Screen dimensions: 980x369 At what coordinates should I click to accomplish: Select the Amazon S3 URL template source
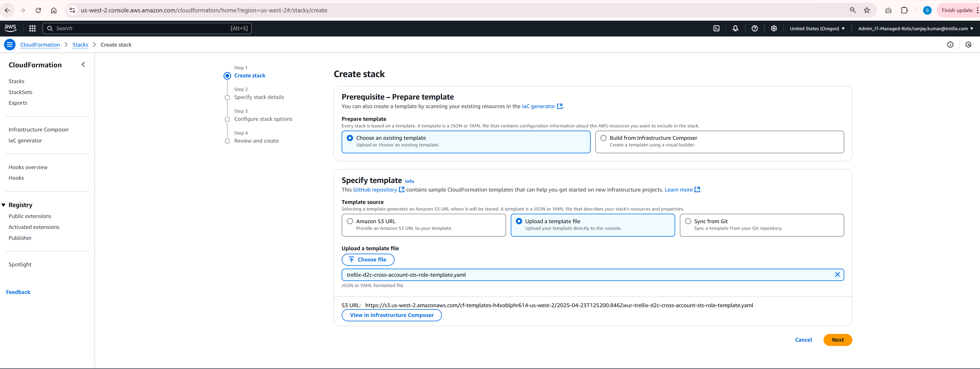click(x=350, y=221)
